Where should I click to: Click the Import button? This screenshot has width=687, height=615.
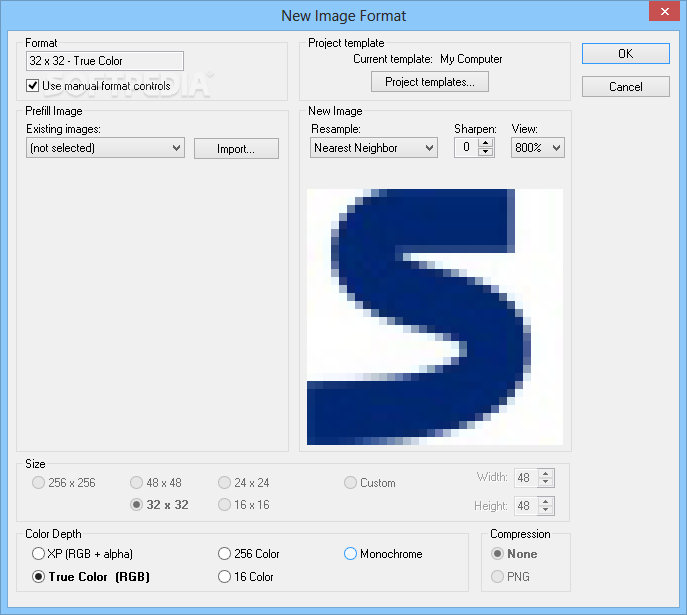click(x=236, y=149)
